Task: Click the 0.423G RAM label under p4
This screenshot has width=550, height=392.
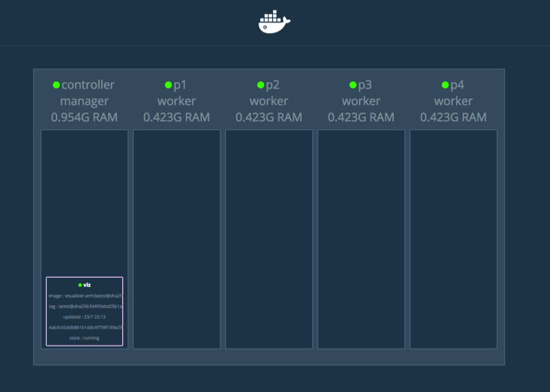Action: [453, 117]
